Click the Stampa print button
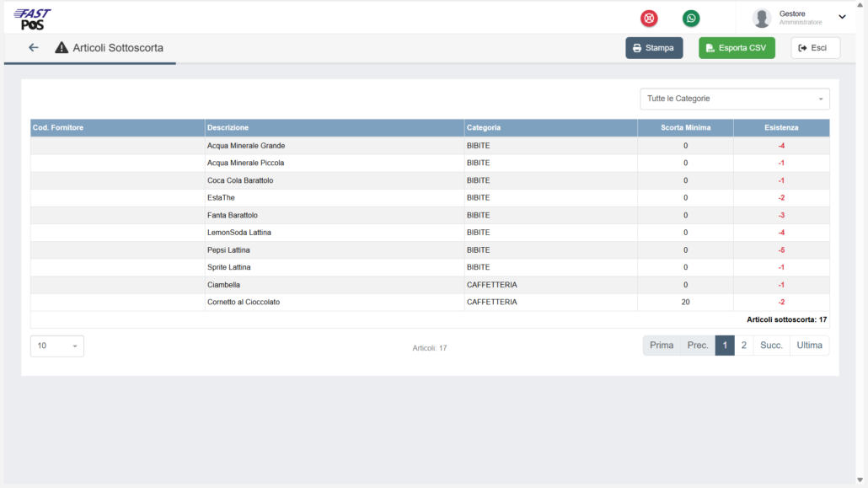 coord(654,48)
